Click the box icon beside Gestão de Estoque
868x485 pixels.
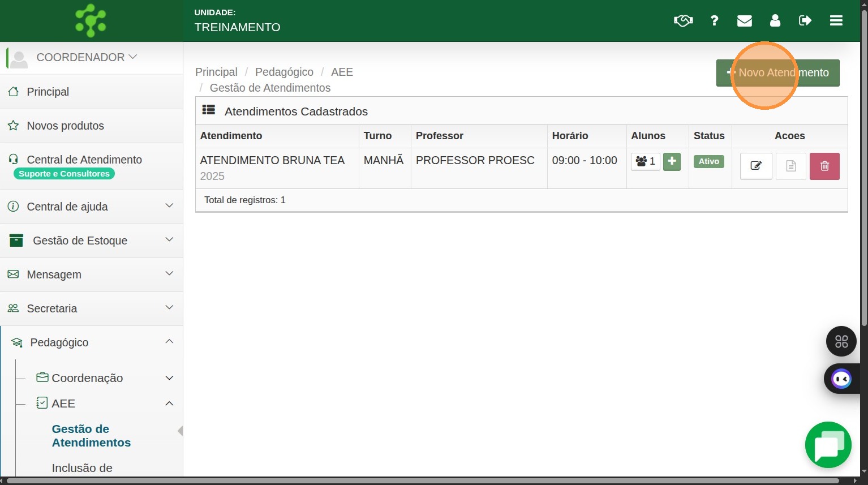click(x=16, y=240)
